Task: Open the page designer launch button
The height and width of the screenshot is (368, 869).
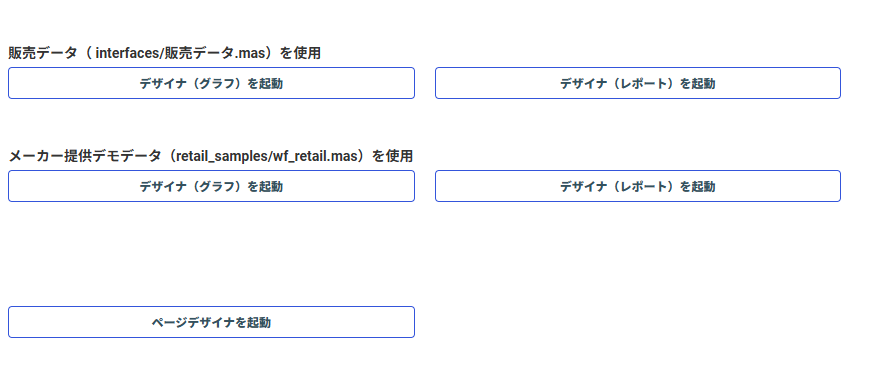Action: pos(211,322)
